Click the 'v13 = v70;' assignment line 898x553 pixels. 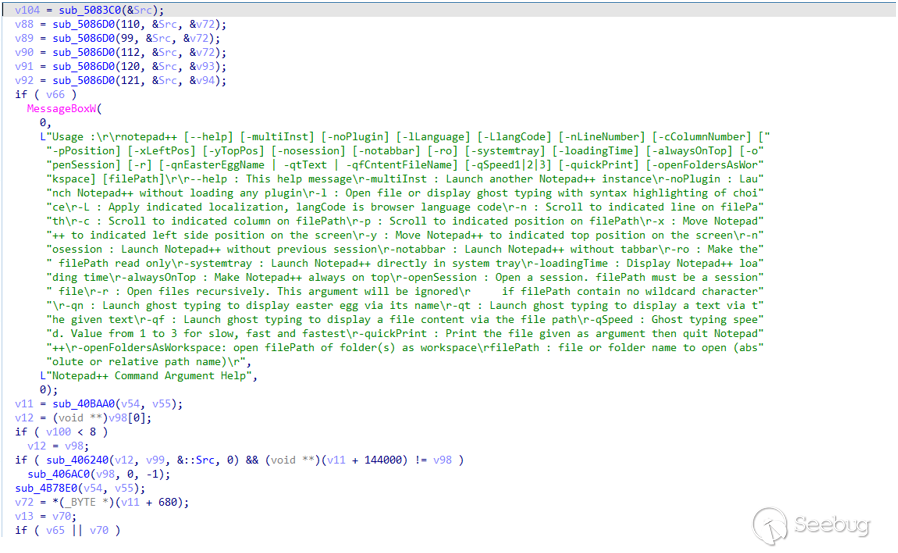(46, 516)
